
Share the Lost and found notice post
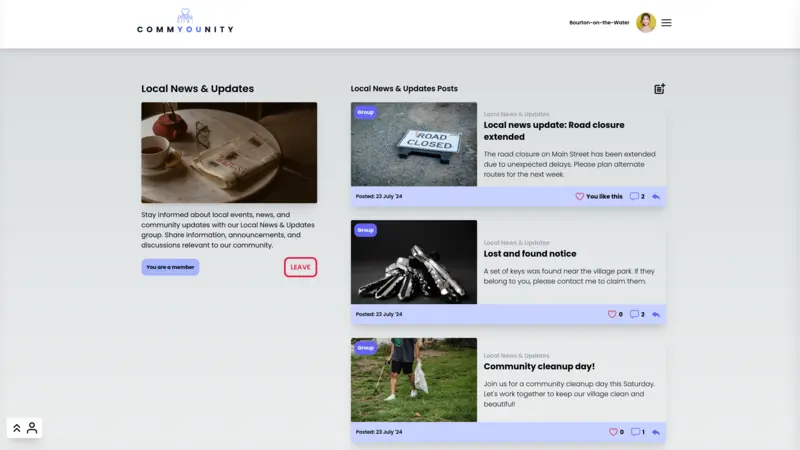click(656, 314)
